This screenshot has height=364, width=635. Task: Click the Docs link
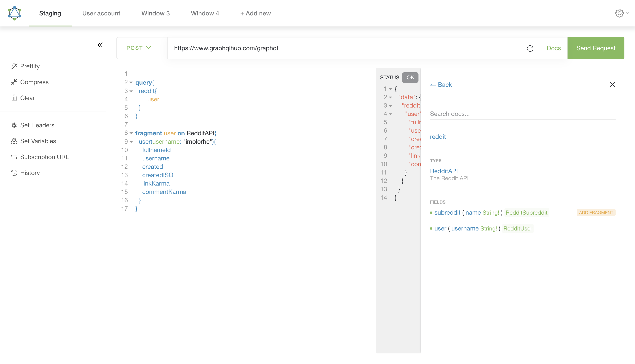[554, 48]
